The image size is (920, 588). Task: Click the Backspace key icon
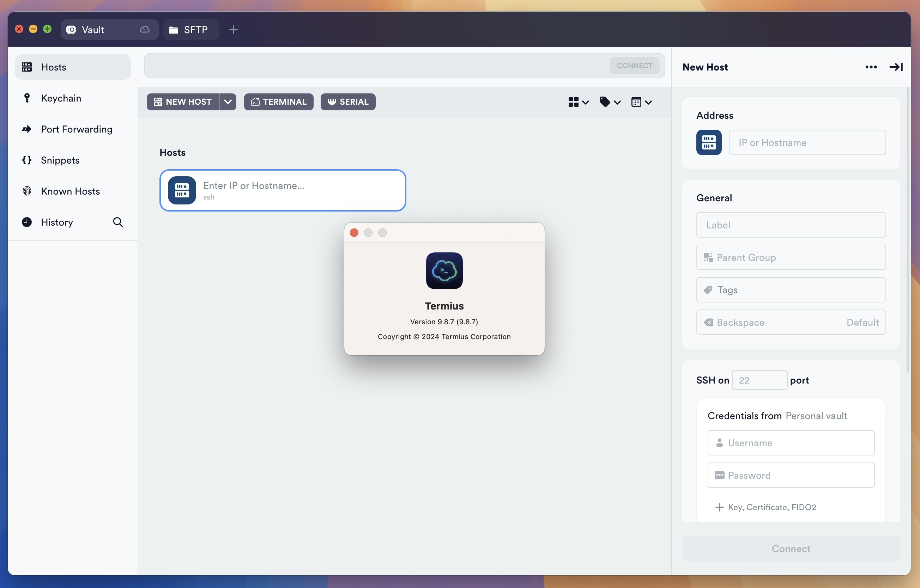(708, 322)
